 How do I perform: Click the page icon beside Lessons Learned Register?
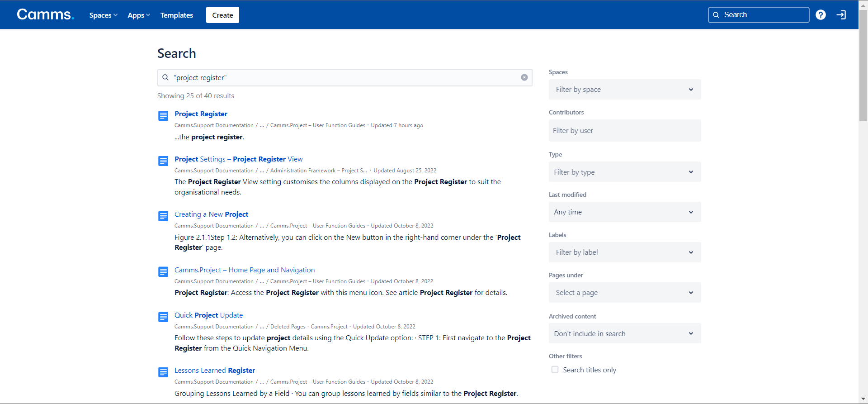(163, 372)
